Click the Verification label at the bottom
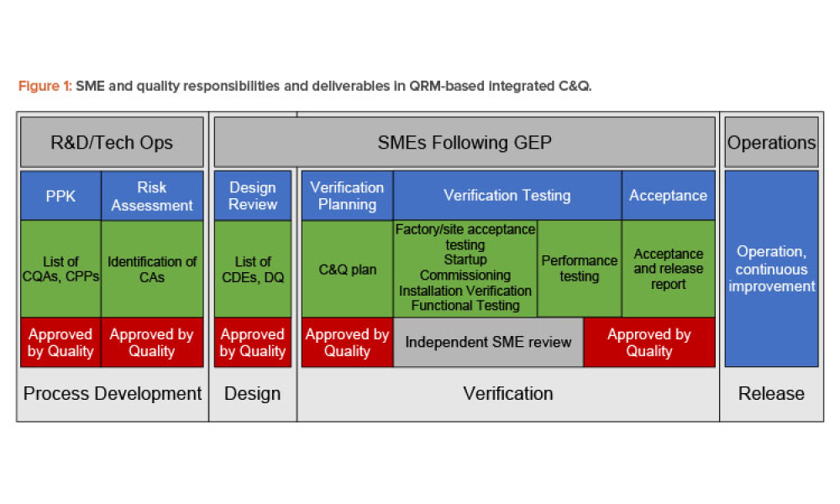This screenshot has height=504, width=840. pyautogui.click(x=508, y=393)
